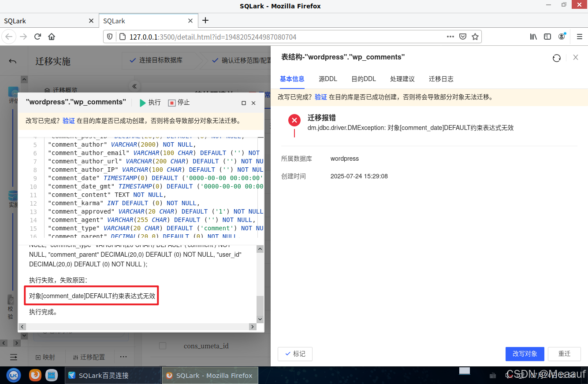Image resolution: width=588 pixels, height=384 pixels.
Task: Click the Firefox back button
Action: pos(9,37)
